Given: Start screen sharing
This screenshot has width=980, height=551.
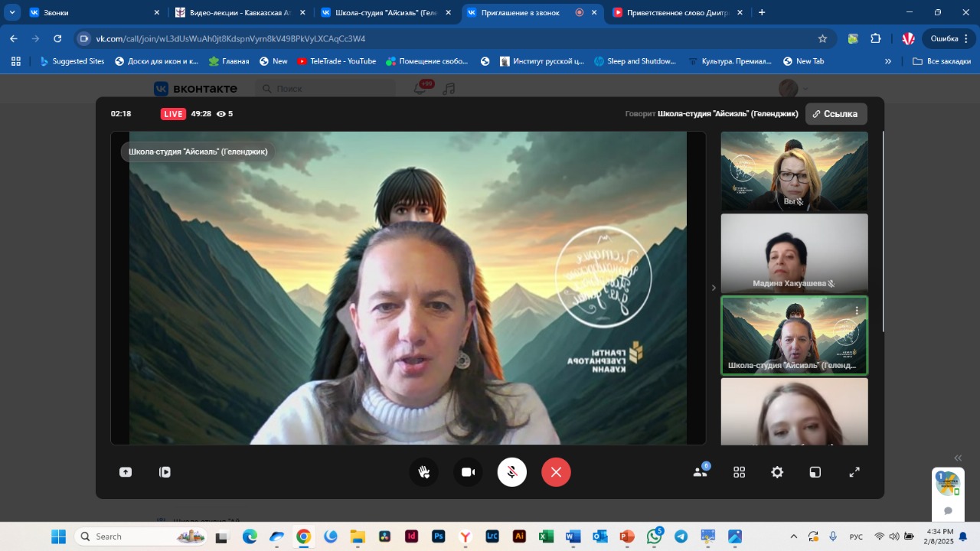Looking at the screenshot, I should 126,472.
